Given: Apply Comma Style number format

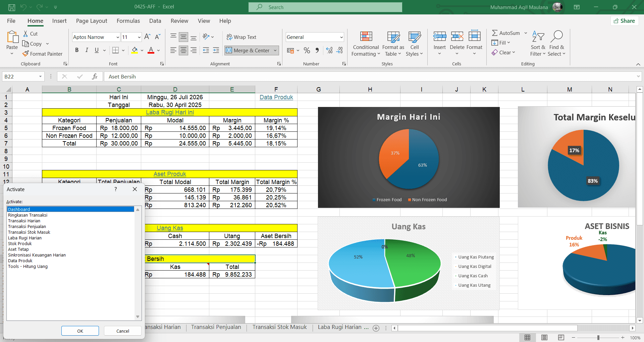Looking at the screenshot, I should point(317,50).
